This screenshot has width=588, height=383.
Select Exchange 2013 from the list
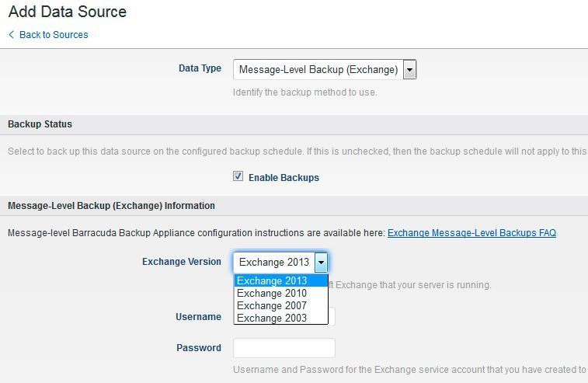281,280
